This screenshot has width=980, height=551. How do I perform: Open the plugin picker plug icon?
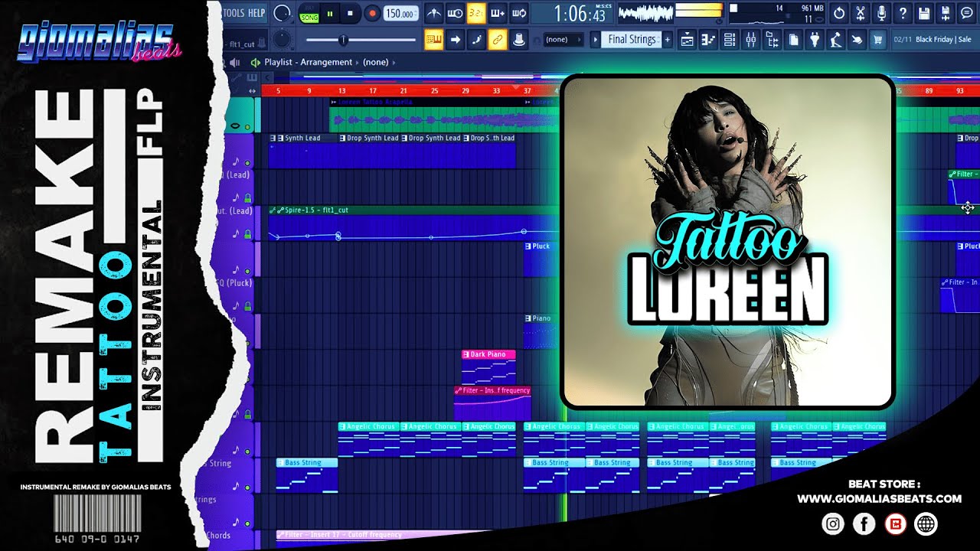815,39
